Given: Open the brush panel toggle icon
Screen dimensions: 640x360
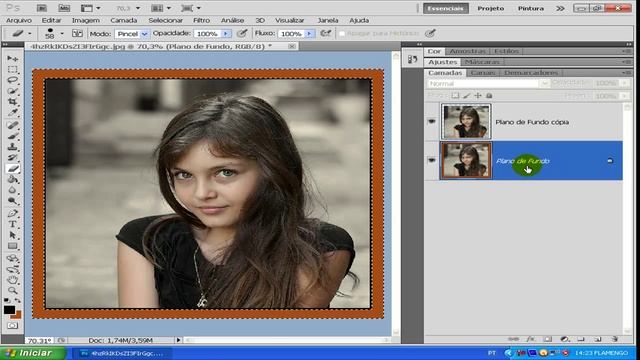Looking at the screenshot, I should (x=77, y=33).
